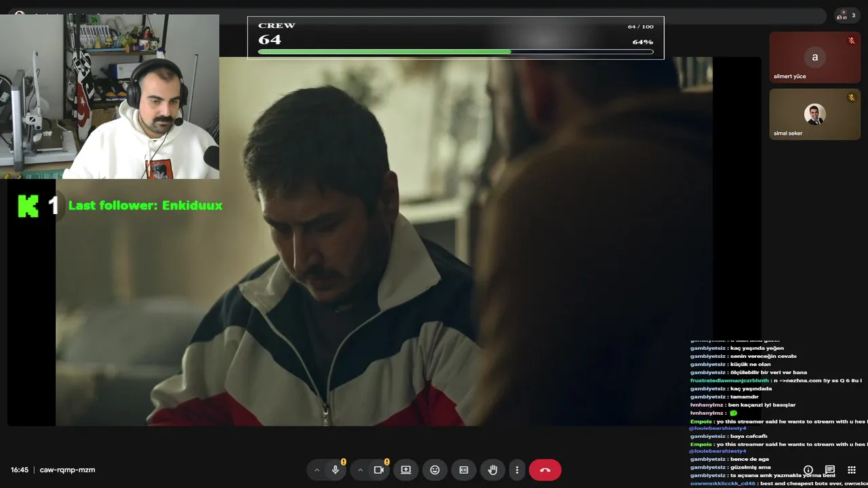Open the chat with everyone icon

point(829,470)
